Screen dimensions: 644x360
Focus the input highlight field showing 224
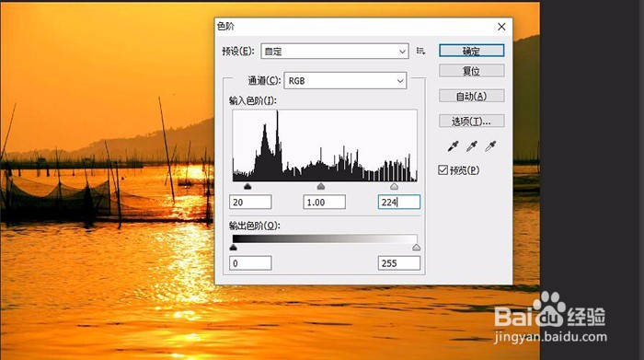coord(399,202)
